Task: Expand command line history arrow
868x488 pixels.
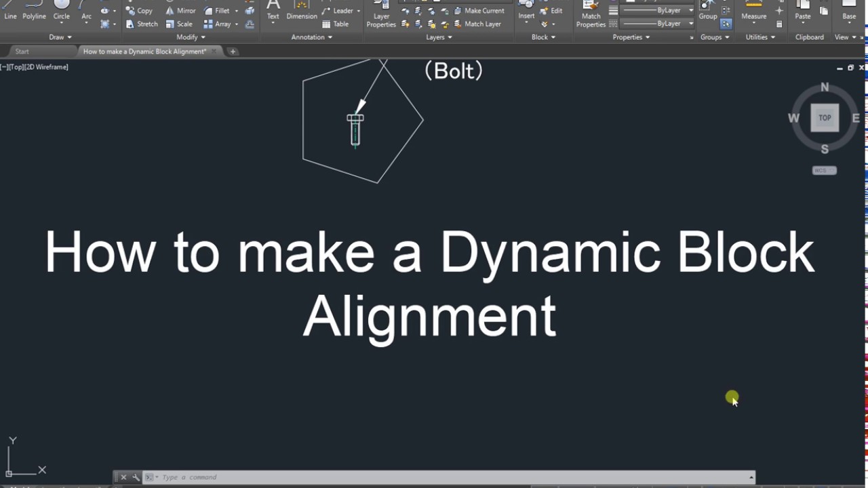Action: [751, 477]
